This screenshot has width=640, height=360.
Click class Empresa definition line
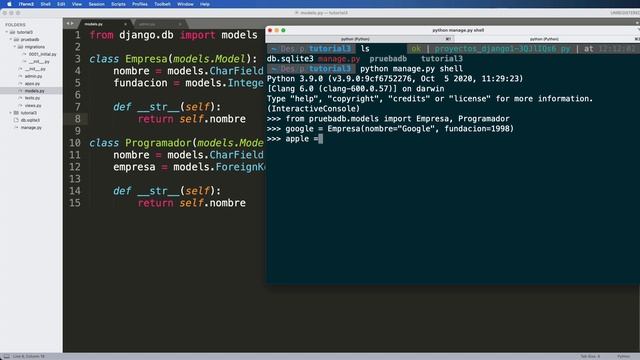point(173,59)
